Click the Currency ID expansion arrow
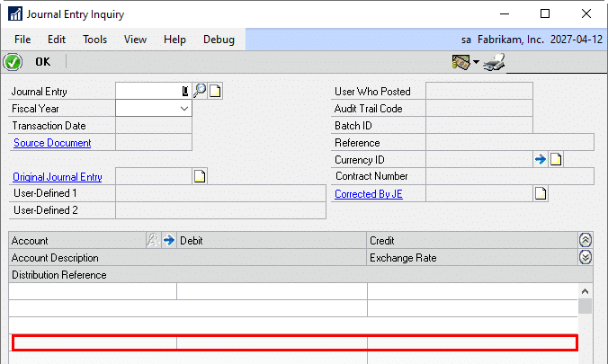This screenshot has height=364, width=608. (541, 159)
